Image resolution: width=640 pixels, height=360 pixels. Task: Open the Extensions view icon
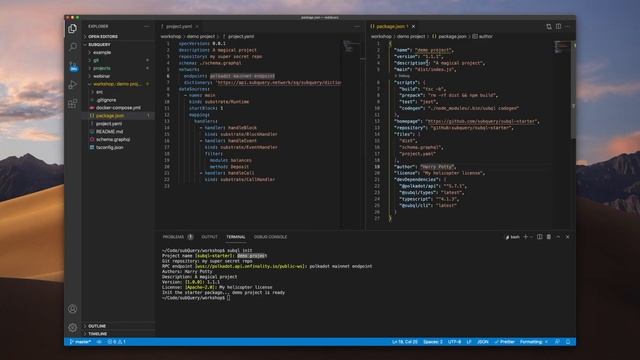(x=73, y=103)
